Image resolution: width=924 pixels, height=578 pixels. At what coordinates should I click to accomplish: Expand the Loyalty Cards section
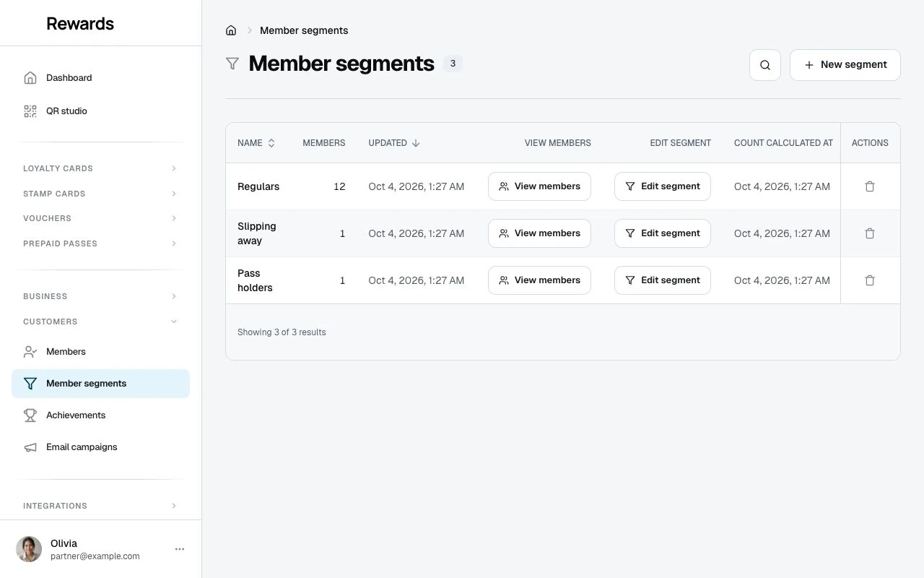[x=100, y=168]
